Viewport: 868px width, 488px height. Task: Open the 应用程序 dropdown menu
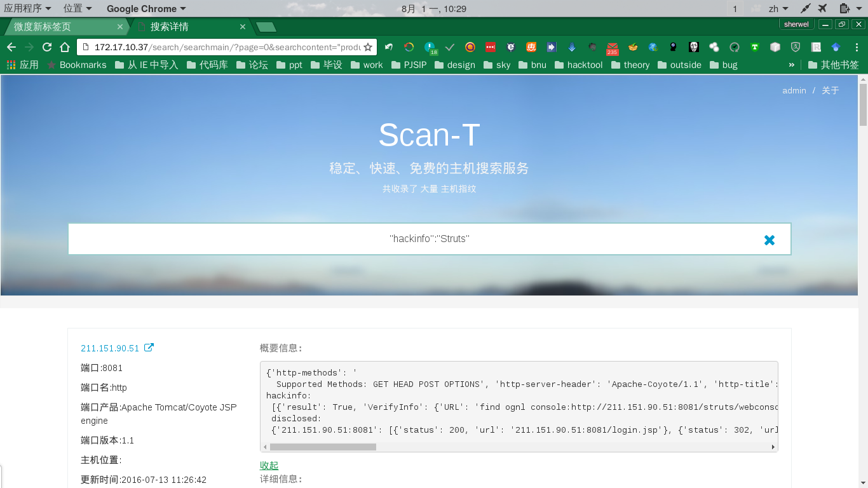(24, 8)
